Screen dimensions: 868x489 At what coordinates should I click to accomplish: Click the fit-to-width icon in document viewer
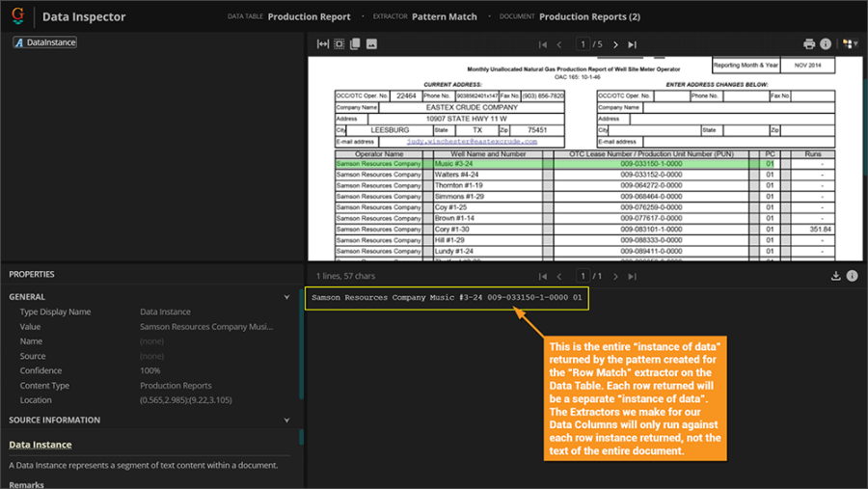click(323, 44)
